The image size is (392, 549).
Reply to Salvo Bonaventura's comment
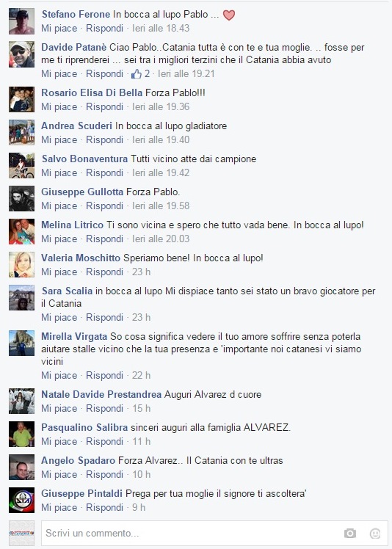coord(104,172)
